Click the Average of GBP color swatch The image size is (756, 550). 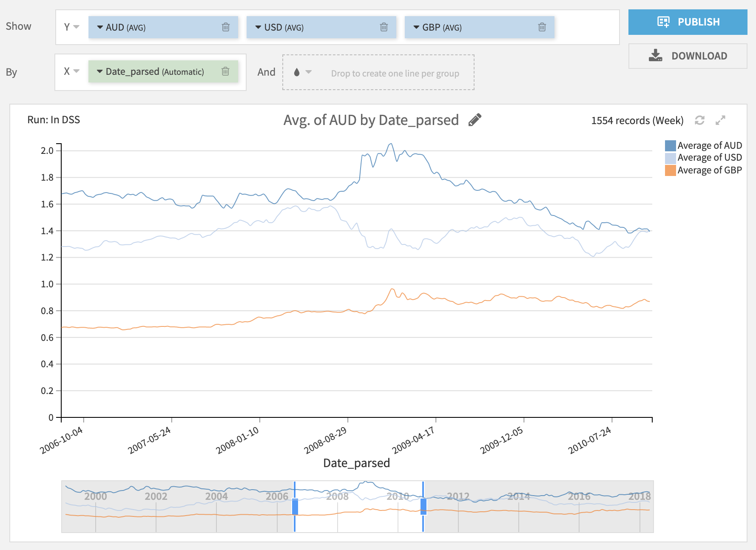coord(670,170)
